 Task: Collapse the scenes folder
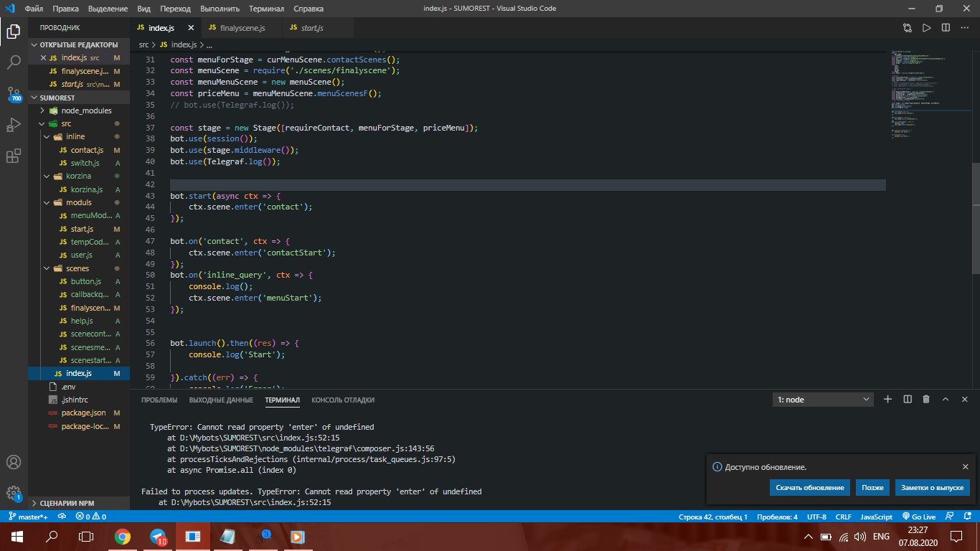click(79, 268)
